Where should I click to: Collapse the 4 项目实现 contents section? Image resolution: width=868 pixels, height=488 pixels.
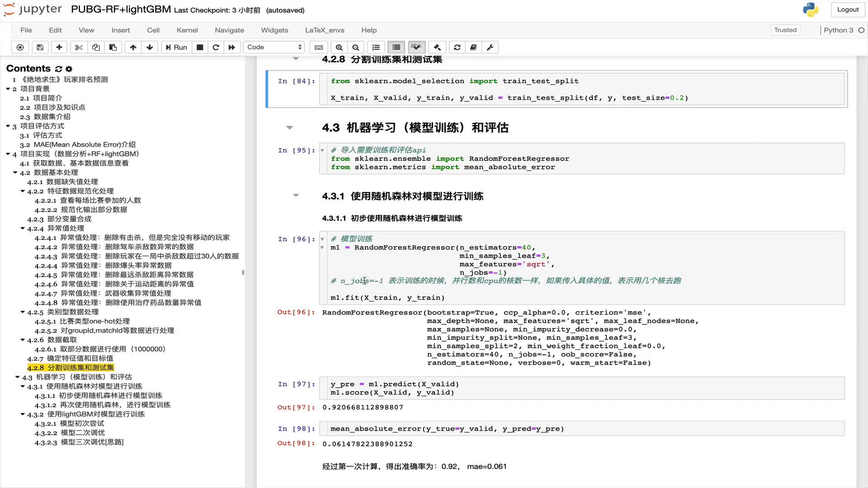[8, 154]
